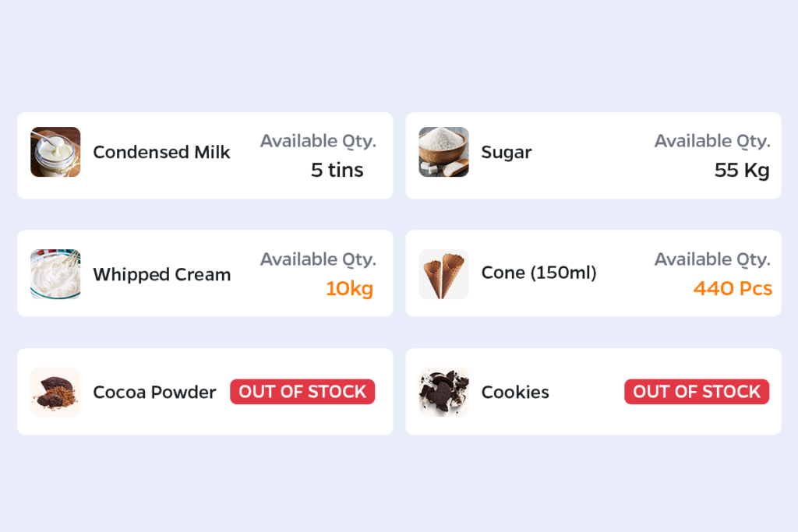Screen dimensions: 798x532
Task: Select the Whipped Cream item name
Action: point(161,274)
